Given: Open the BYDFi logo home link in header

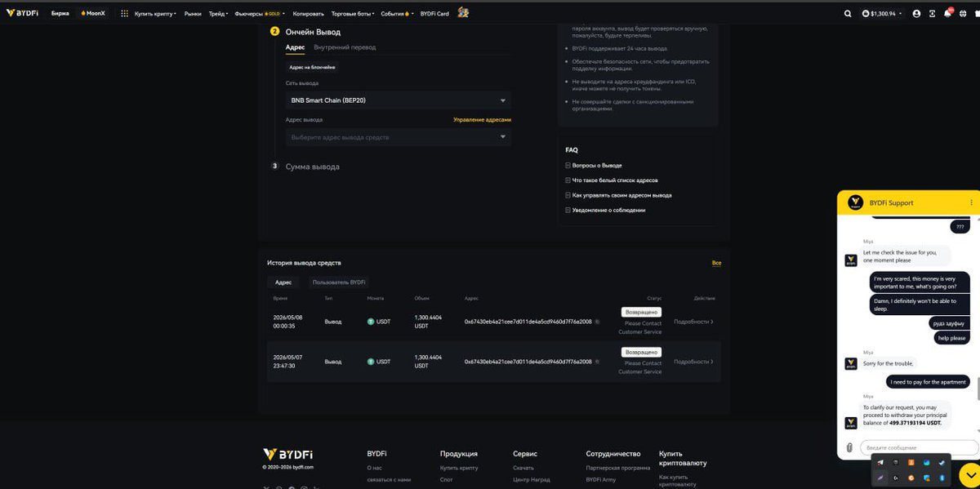Looking at the screenshot, I should [24, 13].
